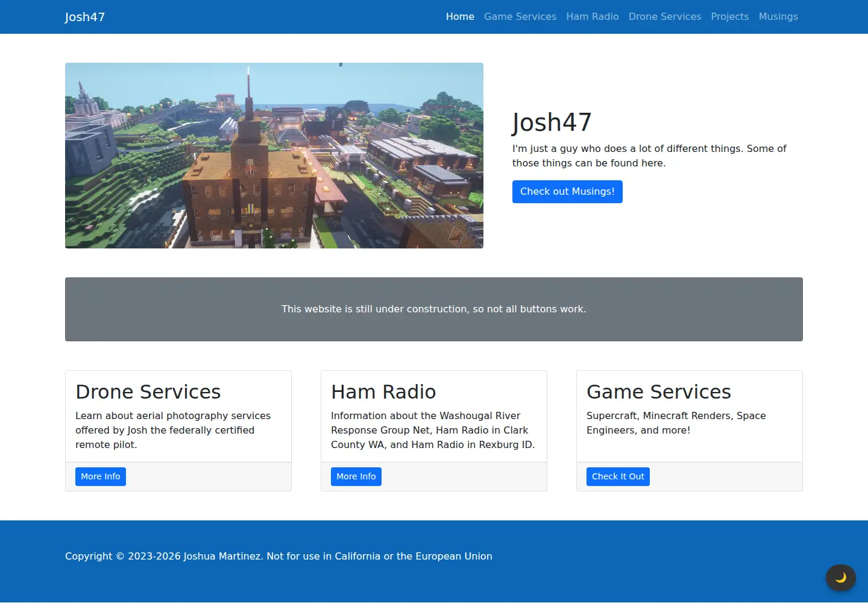Click the aerial photography description text

click(x=173, y=430)
